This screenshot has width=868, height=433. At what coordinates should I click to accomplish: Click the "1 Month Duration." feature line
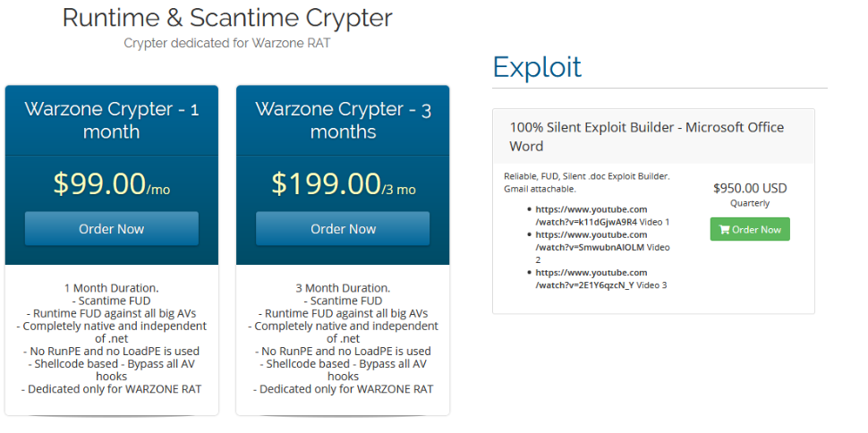click(x=111, y=288)
